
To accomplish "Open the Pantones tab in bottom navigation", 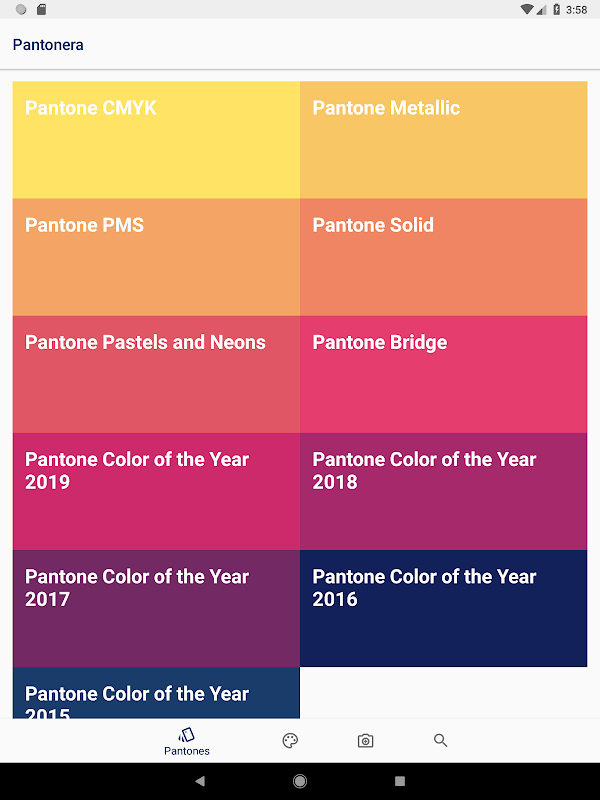I will coord(187,741).
